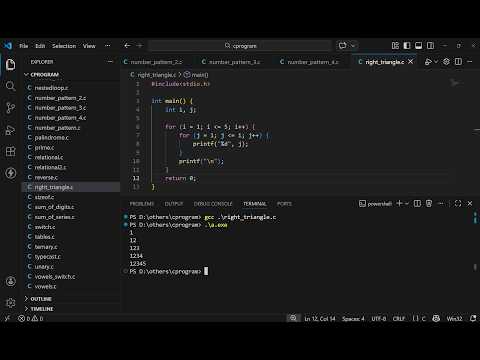Open the Selection menu
Image resolution: width=480 pixels, height=360 pixels.
tap(64, 46)
